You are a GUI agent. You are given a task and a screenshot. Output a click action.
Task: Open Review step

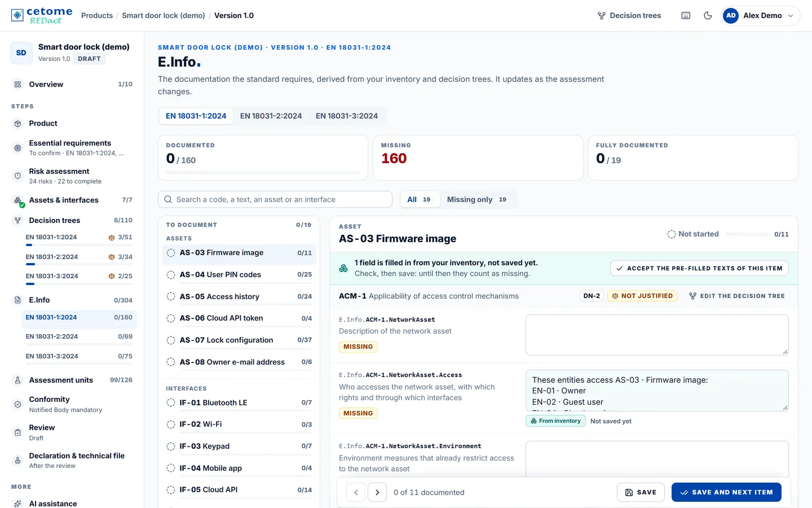point(72,432)
